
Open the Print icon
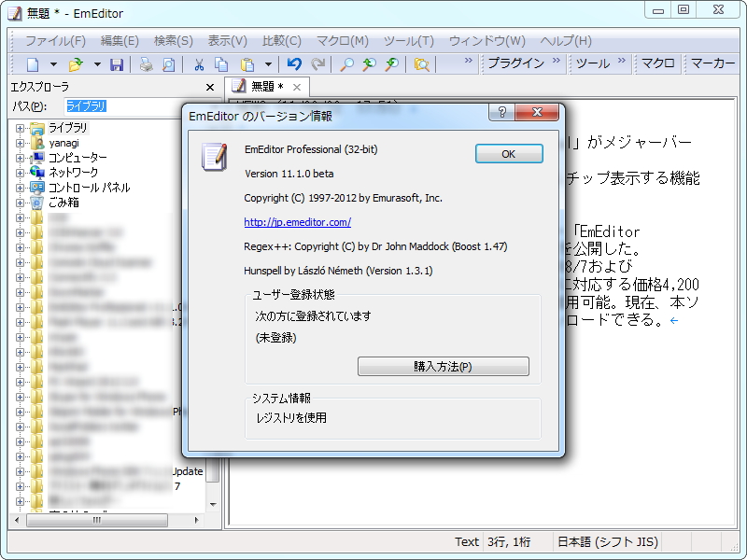145,63
